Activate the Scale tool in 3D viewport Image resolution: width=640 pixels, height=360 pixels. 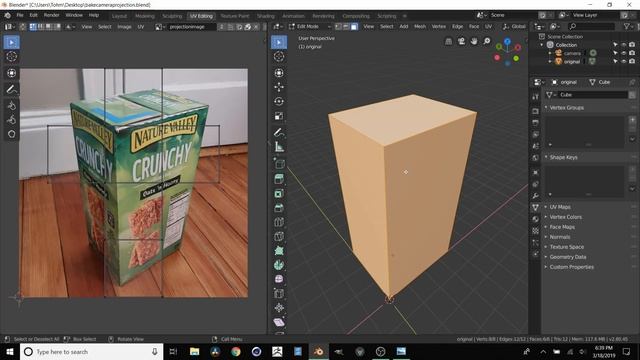[279, 116]
